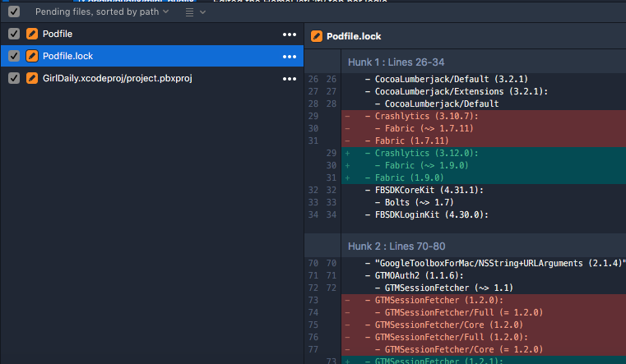Open the three-dot actions menu for Podfile

(x=290, y=35)
